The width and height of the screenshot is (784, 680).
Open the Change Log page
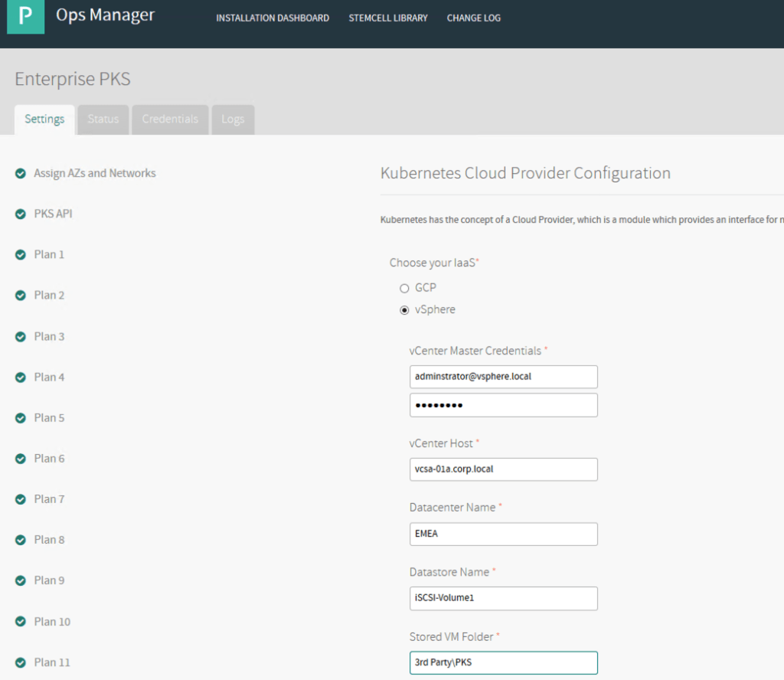[473, 18]
